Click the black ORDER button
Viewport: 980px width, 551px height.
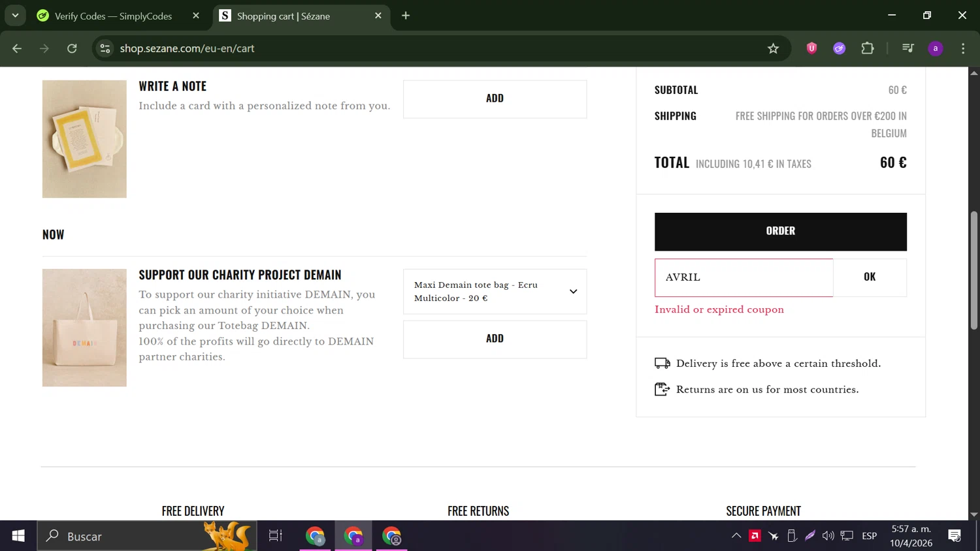(781, 232)
